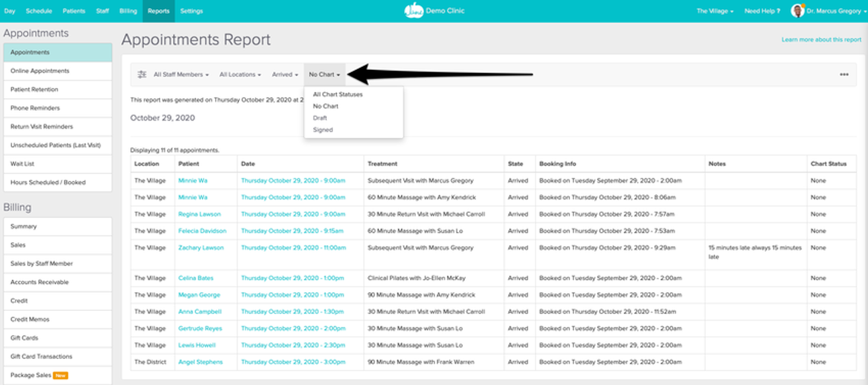Open patient Felecia Davidson
Image resolution: width=868 pixels, height=385 pixels.
[x=203, y=231]
